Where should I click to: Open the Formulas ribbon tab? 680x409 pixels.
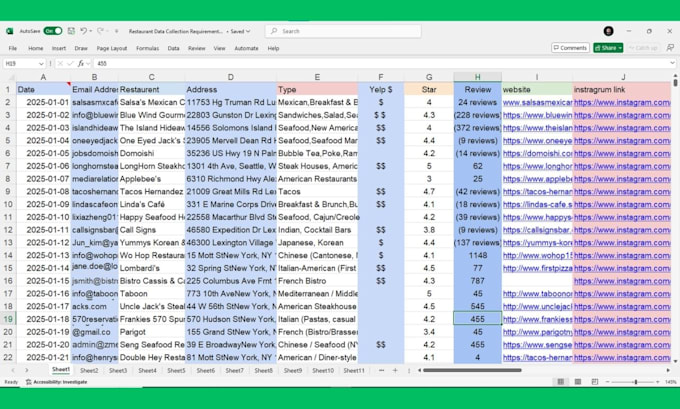(147, 48)
